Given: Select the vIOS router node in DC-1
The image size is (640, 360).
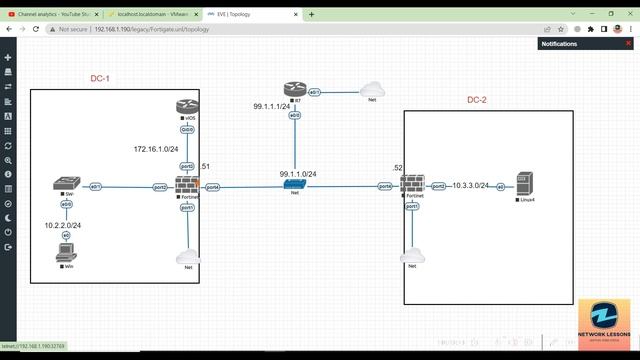Looking at the screenshot, I should 187,107.
